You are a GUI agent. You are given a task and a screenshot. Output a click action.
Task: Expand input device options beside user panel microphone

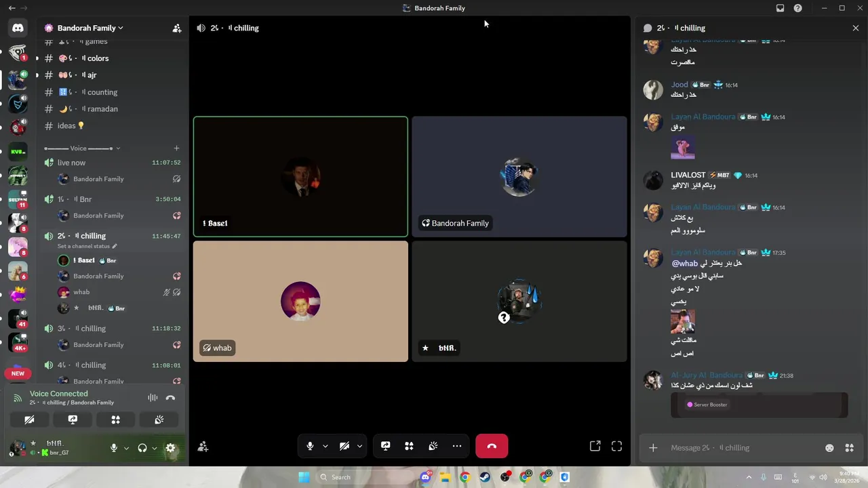click(x=126, y=448)
